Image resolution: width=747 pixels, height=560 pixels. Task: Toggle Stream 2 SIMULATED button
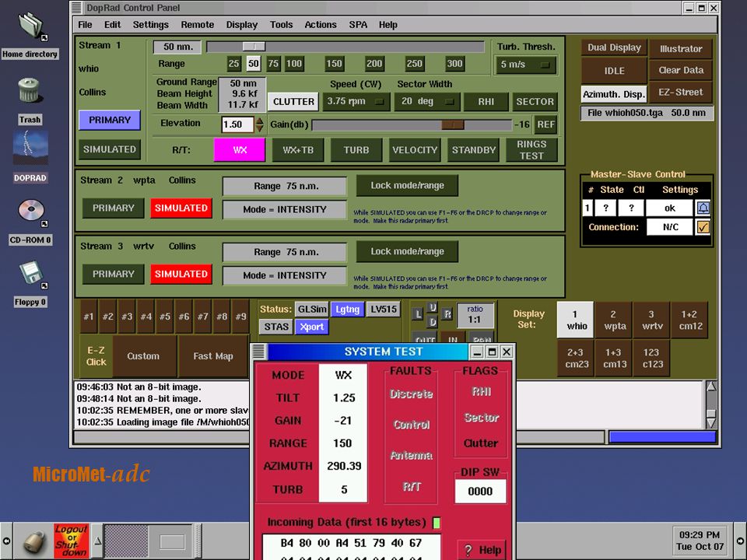coord(181,208)
